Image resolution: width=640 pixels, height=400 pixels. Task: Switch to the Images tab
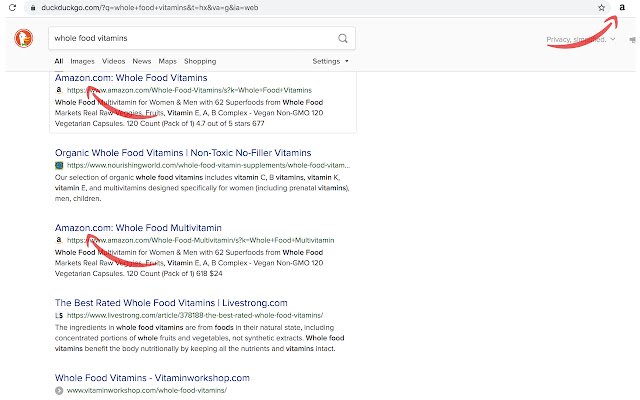click(82, 61)
